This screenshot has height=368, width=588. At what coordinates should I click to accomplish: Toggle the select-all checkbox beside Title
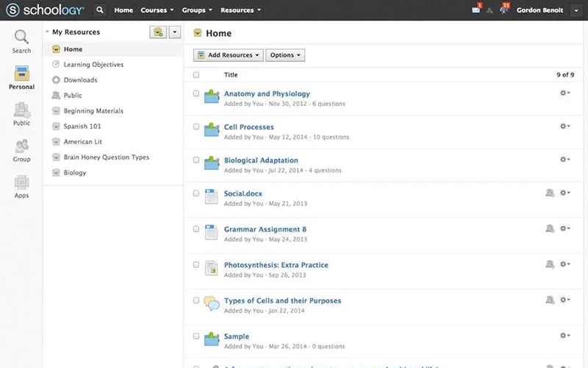pos(196,75)
